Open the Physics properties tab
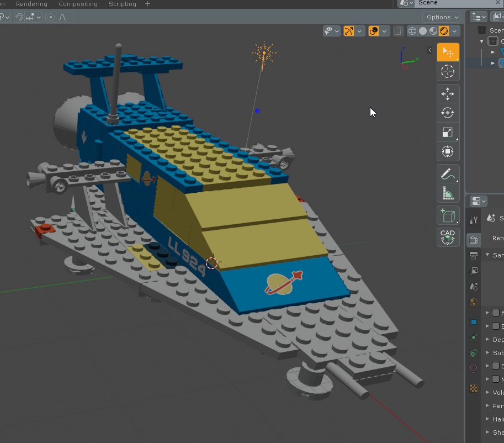Screen dimensions: 504x443 [x=474, y=337]
